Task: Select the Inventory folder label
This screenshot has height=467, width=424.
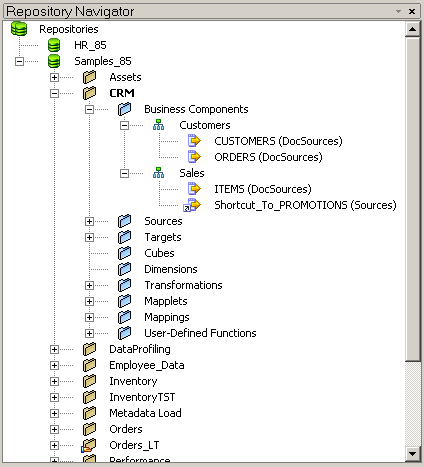Action: (x=133, y=381)
